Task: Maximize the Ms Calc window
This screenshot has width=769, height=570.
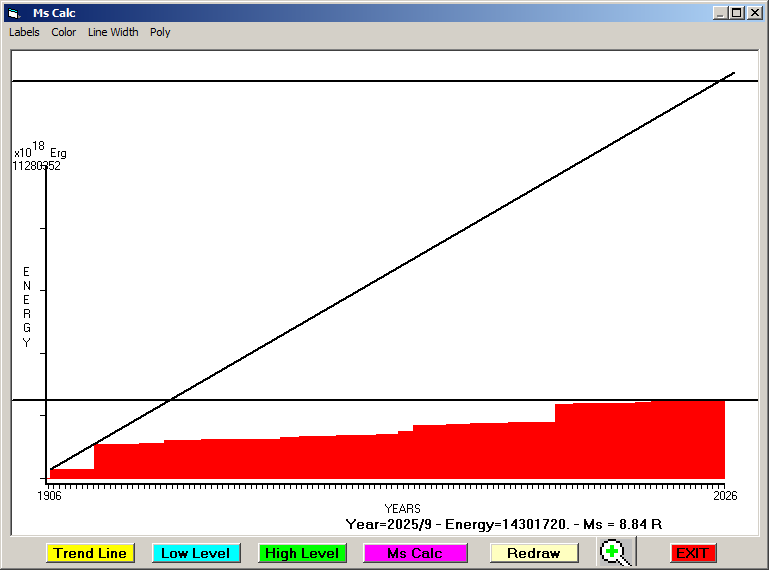Action: click(737, 13)
